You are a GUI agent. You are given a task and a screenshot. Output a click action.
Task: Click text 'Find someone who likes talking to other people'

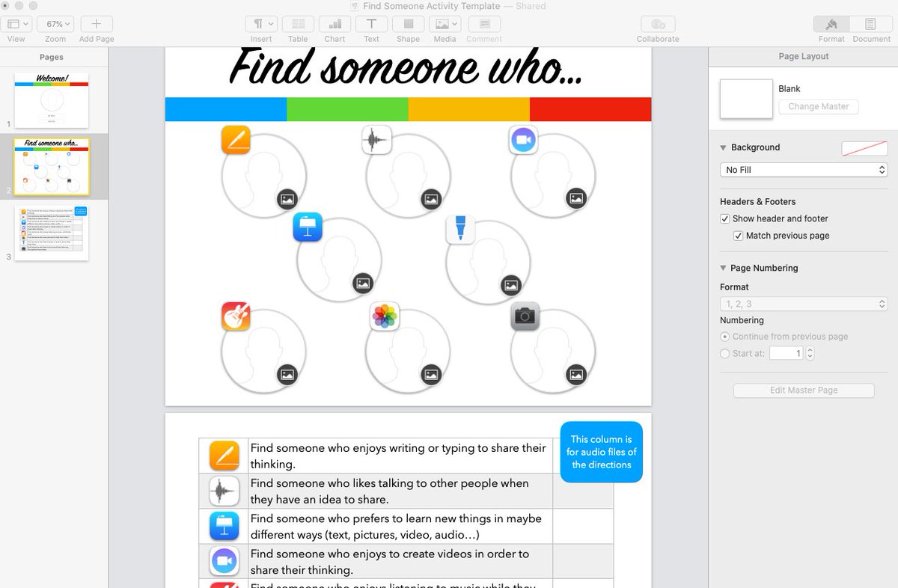(364, 483)
